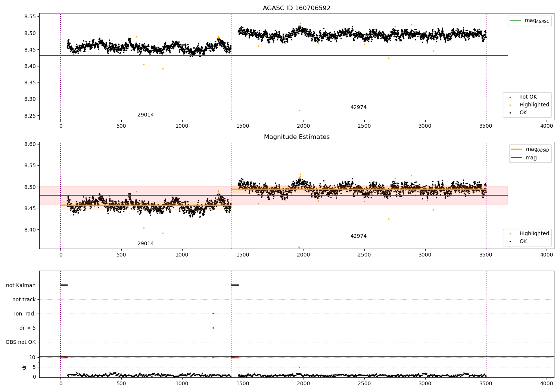The image size is (560, 392).
Task: Click the isolated point on the dr > 5 row
Action: coord(213,328)
